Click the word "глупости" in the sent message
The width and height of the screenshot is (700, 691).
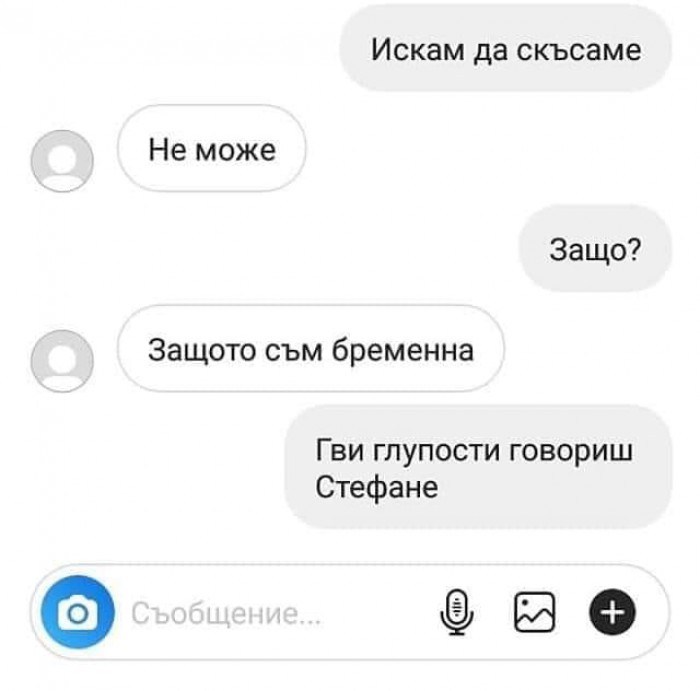click(x=436, y=450)
